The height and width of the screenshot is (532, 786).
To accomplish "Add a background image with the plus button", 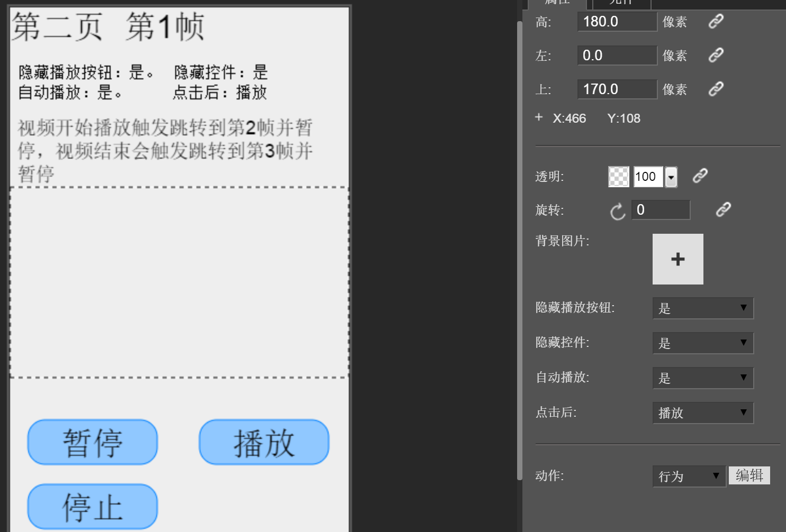I will 677,259.
